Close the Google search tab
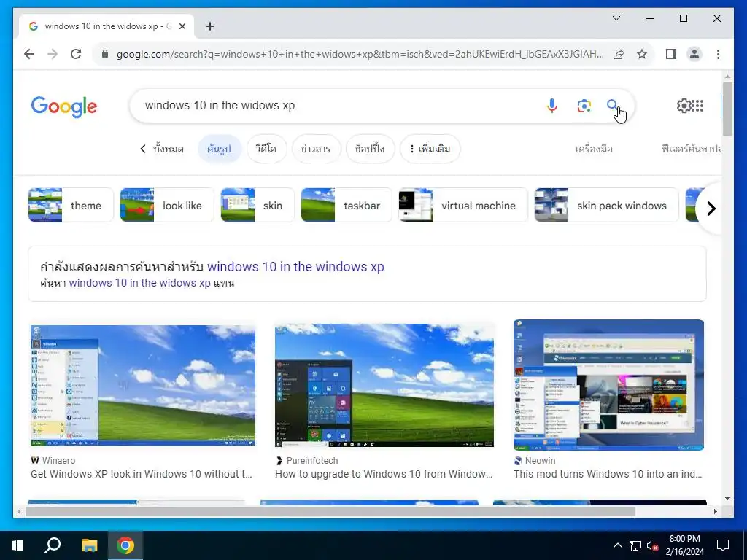Image resolution: width=747 pixels, height=560 pixels. [182, 26]
